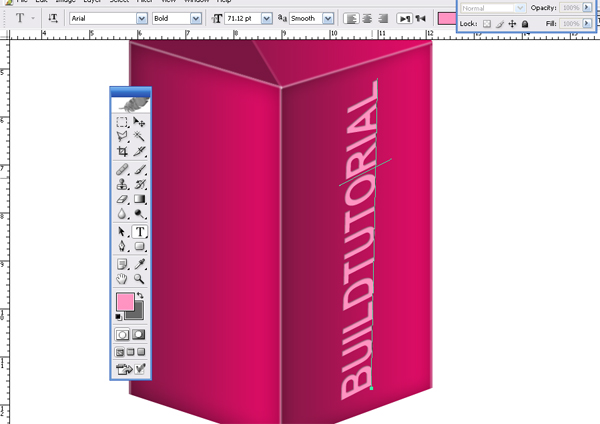The image size is (600, 424).
Task: Click the feather logo atop the toolbox
Action: pyautogui.click(x=130, y=104)
